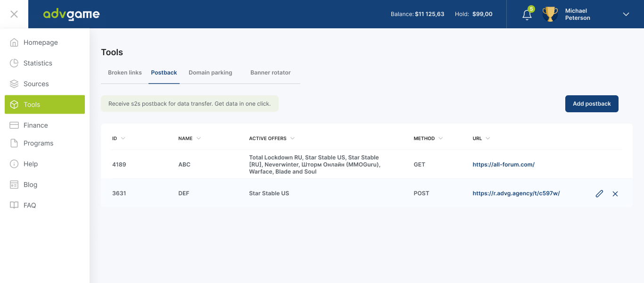
Task: Click the Statistics pie chart icon
Action: point(14,63)
